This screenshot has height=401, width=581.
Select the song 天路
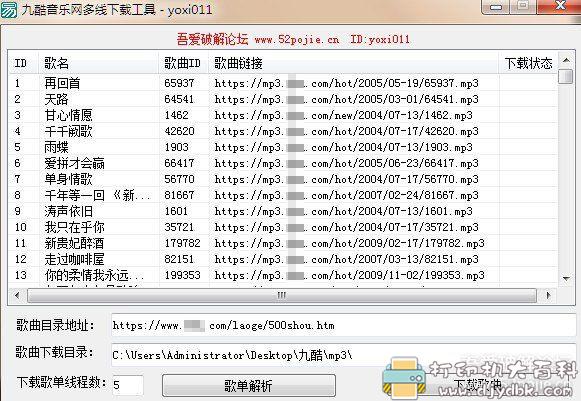pyautogui.click(x=56, y=99)
